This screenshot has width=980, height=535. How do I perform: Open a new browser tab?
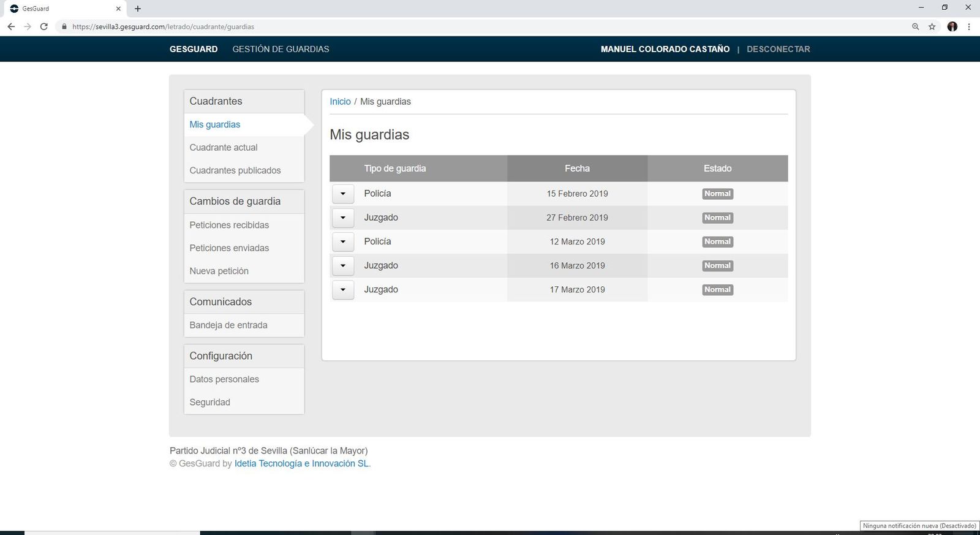tap(138, 9)
